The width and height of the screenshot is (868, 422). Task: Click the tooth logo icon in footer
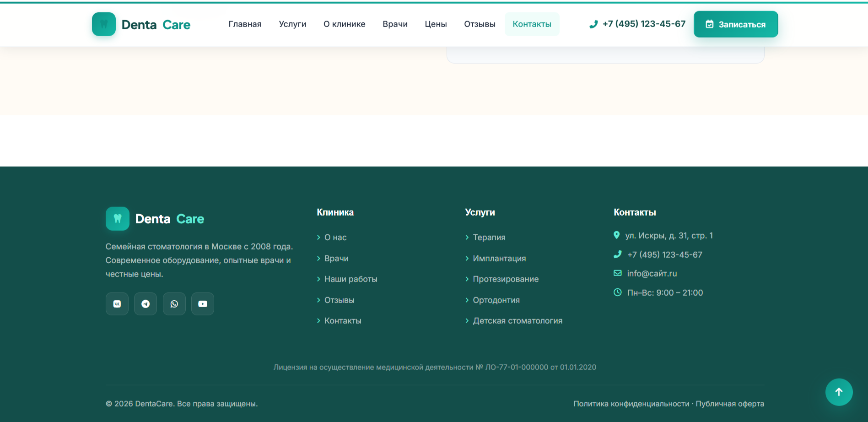pyautogui.click(x=118, y=219)
